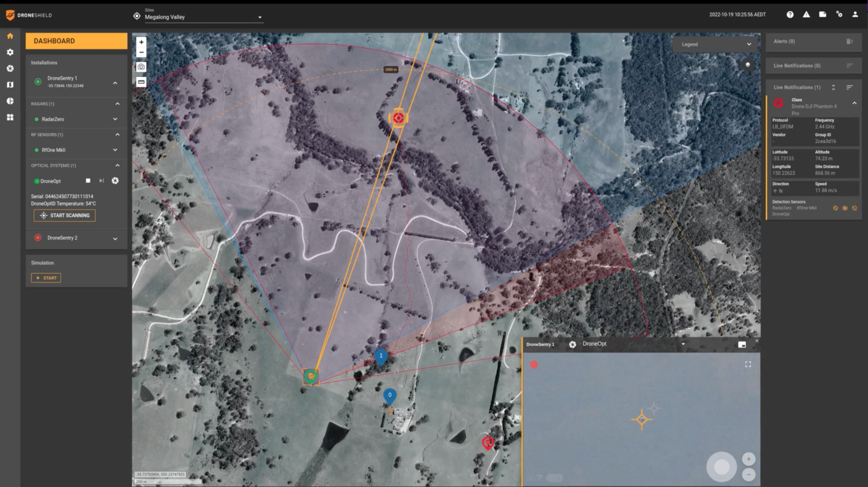Click the orange tracking reticle in the camera feed
This screenshot has width=868, height=487.
coord(641,420)
